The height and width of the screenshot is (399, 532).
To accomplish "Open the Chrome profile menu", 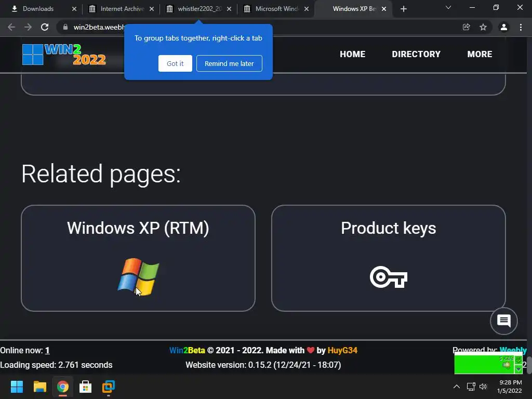I will click(x=504, y=27).
